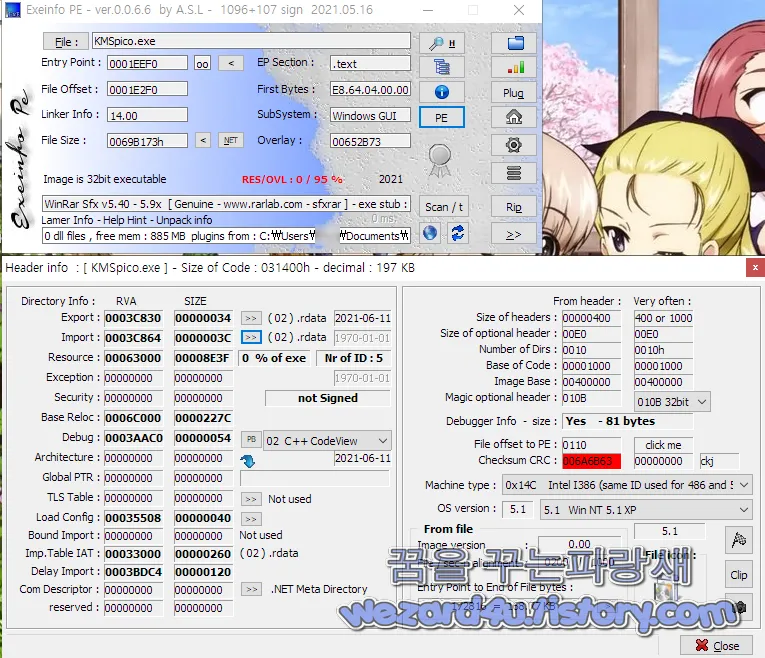This screenshot has width=765, height=658.
Task: Minimize the Exeinfo PE window
Action: click(x=428, y=10)
